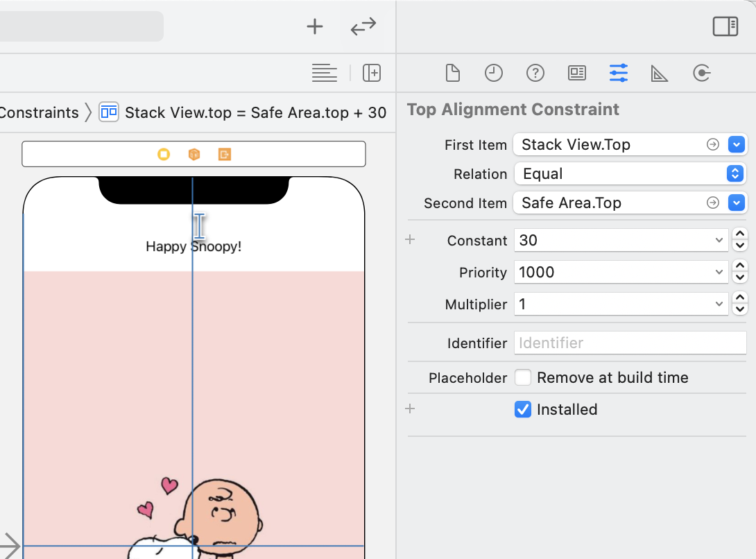Click the add editor split icon

coord(372,73)
